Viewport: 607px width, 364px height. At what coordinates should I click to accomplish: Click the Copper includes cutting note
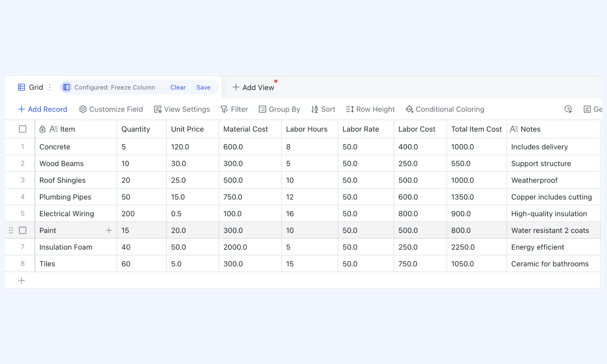(x=554, y=197)
